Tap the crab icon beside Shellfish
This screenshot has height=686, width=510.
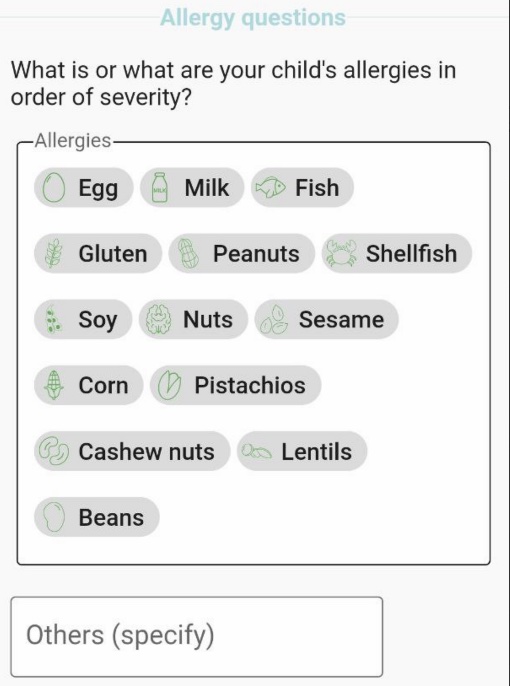[x=340, y=253]
